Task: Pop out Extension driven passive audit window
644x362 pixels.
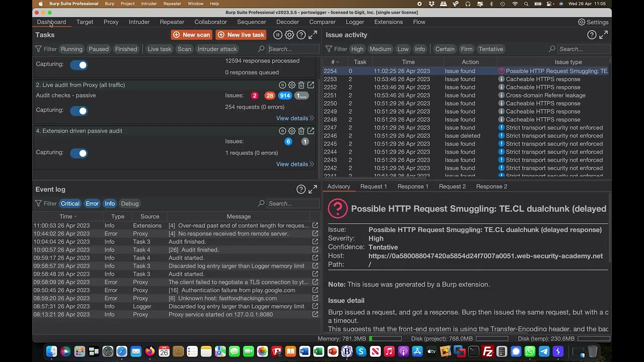Action: click(x=311, y=131)
